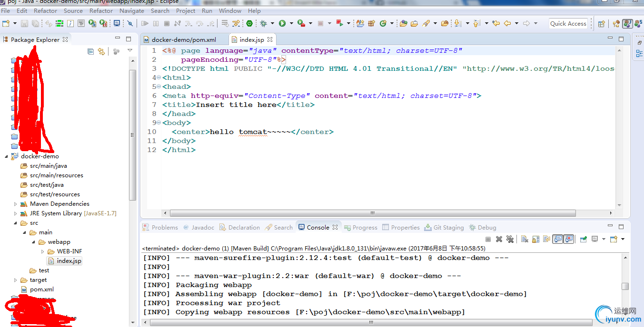
Task: Open the File menu
Action: click(x=6, y=10)
